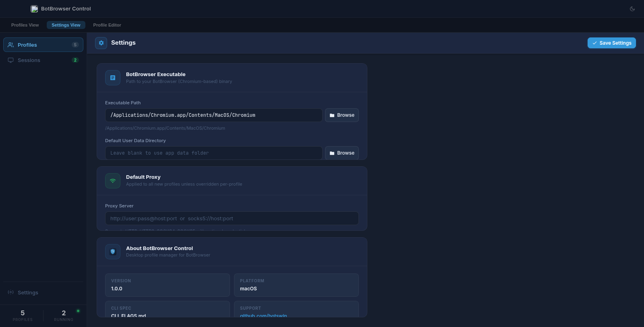Click the BotBrowser Executable heading

tap(156, 75)
